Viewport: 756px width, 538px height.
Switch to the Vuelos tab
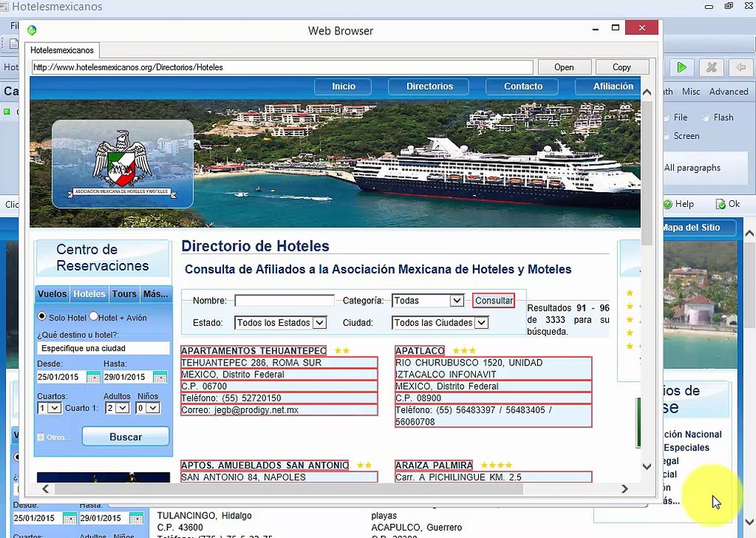52,294
